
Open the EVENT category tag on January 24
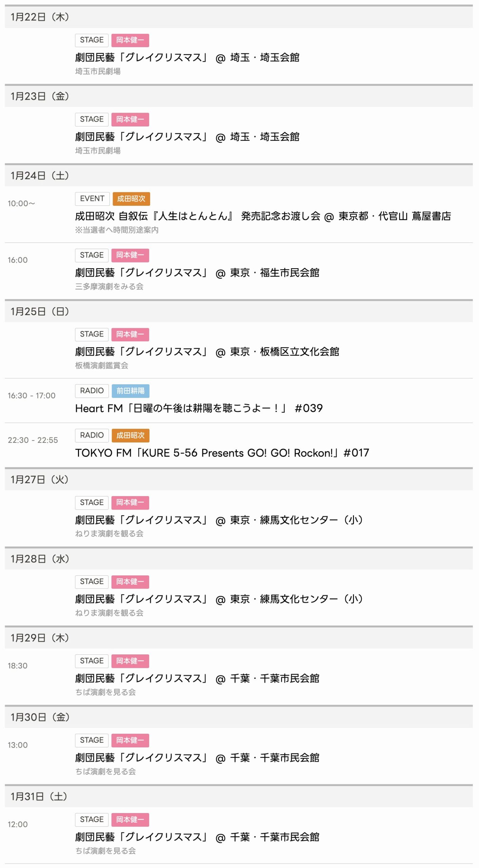point(92,199)
